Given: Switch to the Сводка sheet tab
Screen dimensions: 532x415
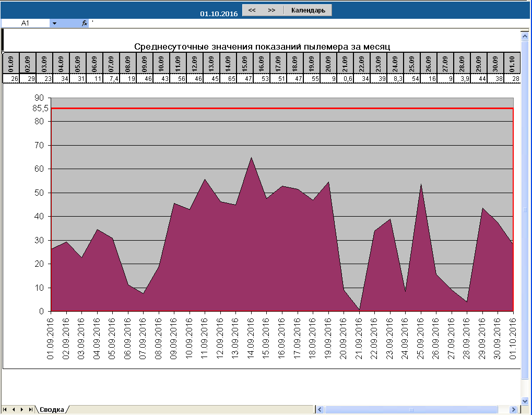Looking at the screenshot, I should [52, 410].
